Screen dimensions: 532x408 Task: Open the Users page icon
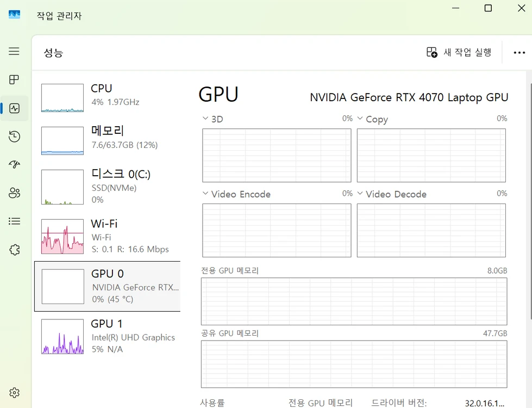14,193
